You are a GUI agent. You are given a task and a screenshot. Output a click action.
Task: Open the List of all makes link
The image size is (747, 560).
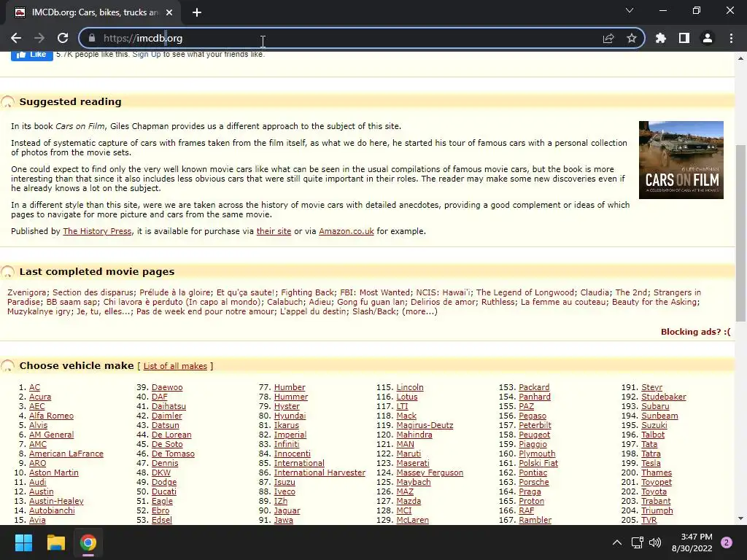click(x=175, y=366)
